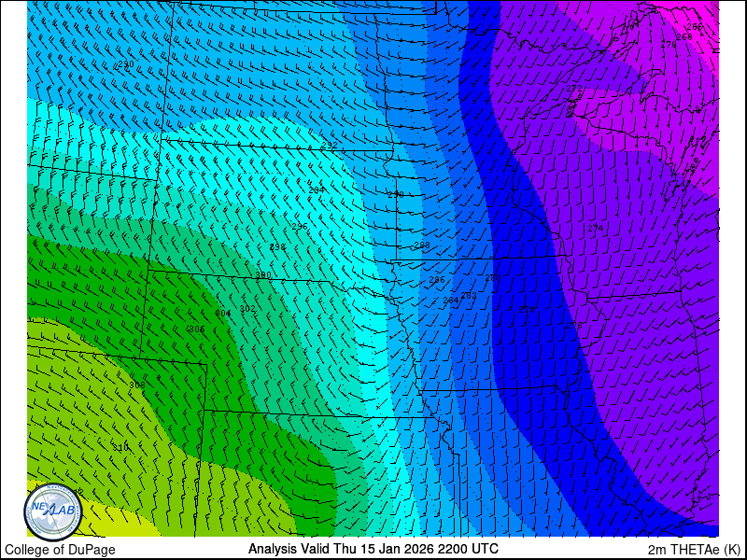
Task: Click the 282 contour label
Action: (469, 296)
